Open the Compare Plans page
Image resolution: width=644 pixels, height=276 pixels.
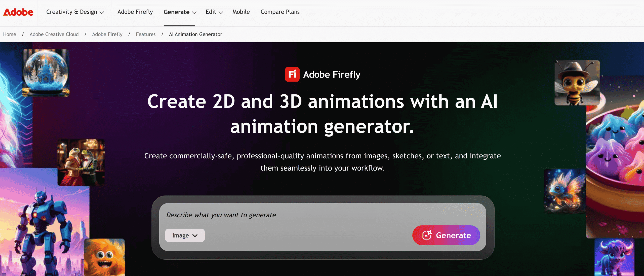pos(280,12)
